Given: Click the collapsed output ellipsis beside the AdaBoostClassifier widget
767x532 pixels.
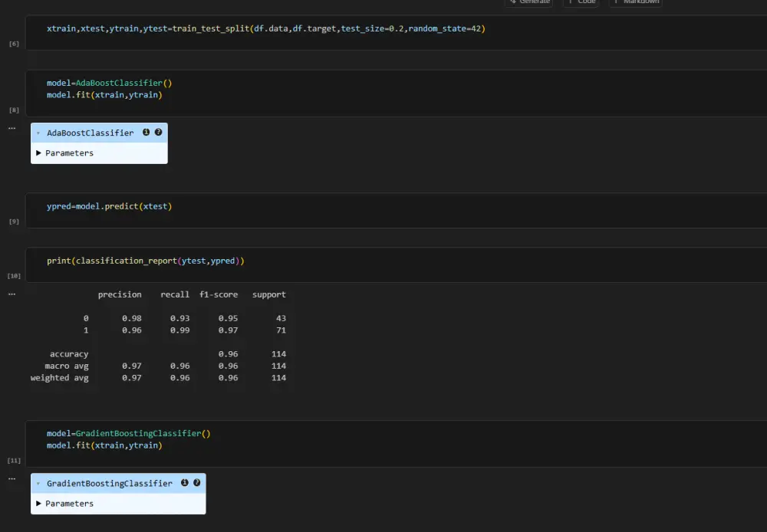Looking at the screenshot, I should (11, 127).
